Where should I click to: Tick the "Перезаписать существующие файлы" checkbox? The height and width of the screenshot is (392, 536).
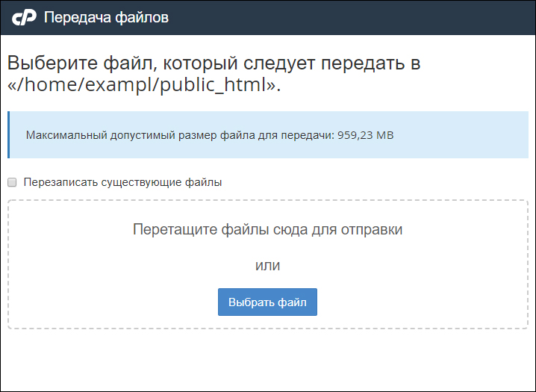point(13,182)
